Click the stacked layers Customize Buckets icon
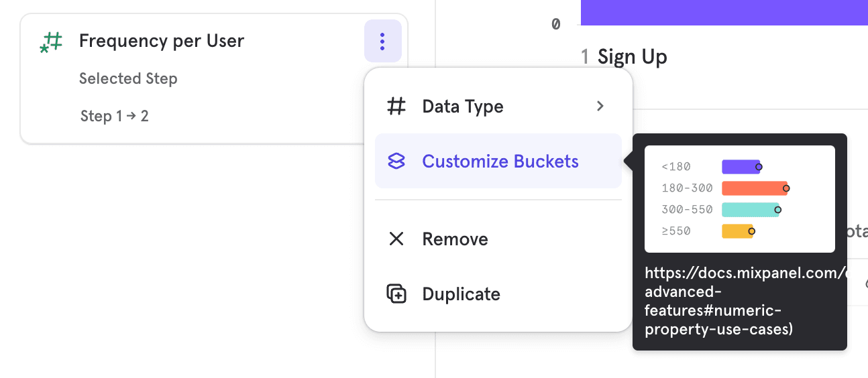868x378 pixels. [396, 162]
